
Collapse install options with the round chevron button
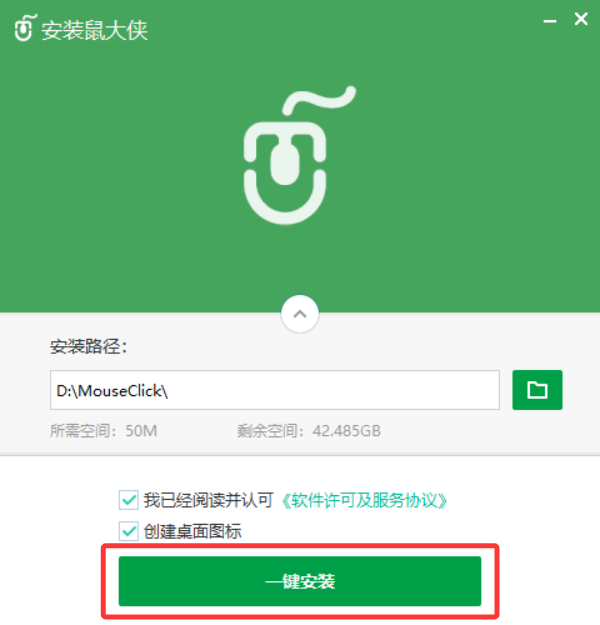click(x=300, y=314)
